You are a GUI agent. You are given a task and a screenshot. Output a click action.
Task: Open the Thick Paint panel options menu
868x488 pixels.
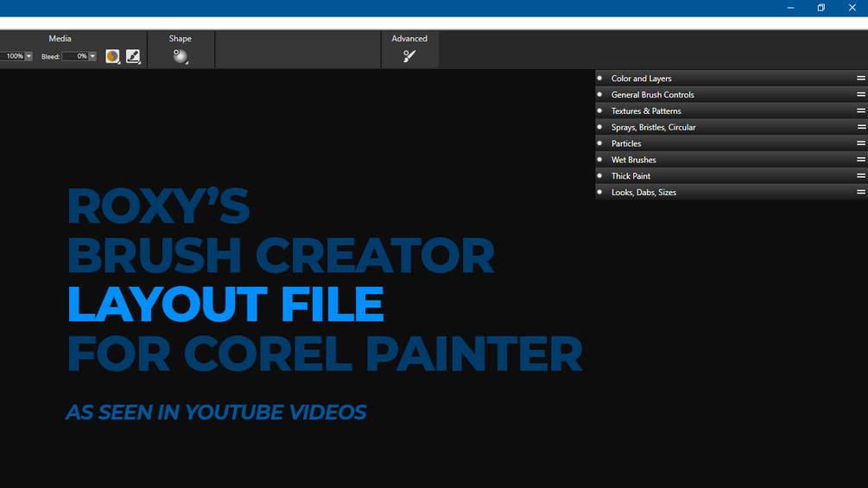click(861, 176)
